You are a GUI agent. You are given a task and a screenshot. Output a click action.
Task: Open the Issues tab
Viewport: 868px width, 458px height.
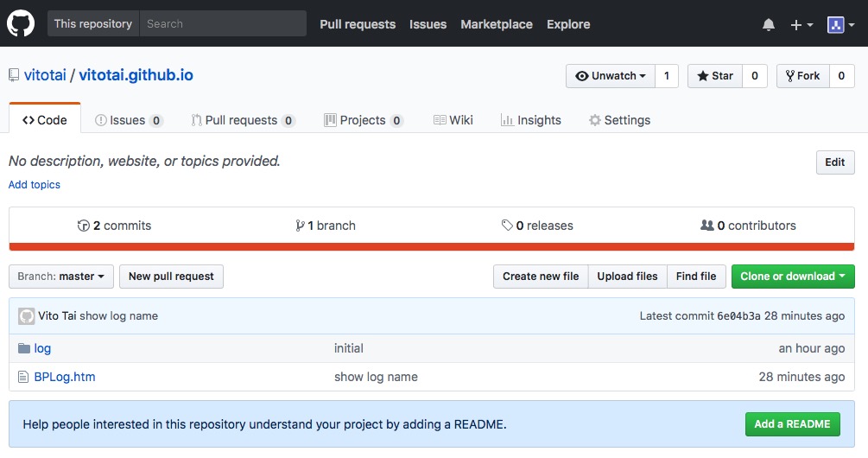(x=129, y=120)
